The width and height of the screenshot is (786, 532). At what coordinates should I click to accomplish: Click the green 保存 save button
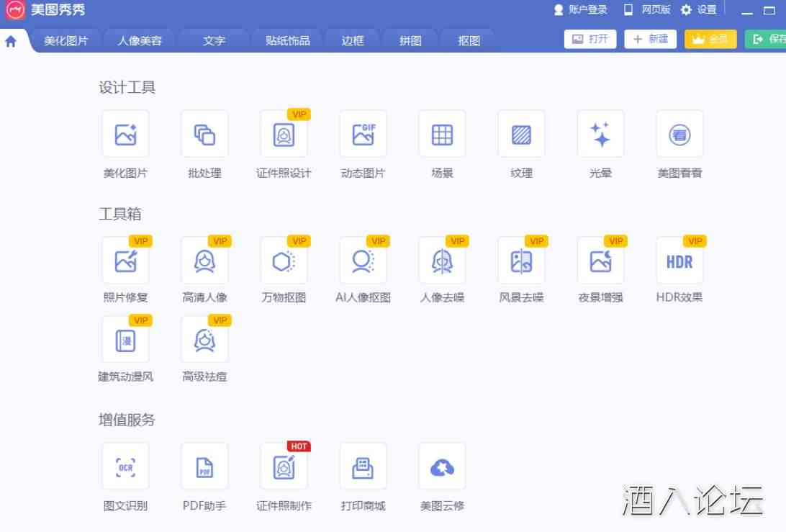[765, 39]
